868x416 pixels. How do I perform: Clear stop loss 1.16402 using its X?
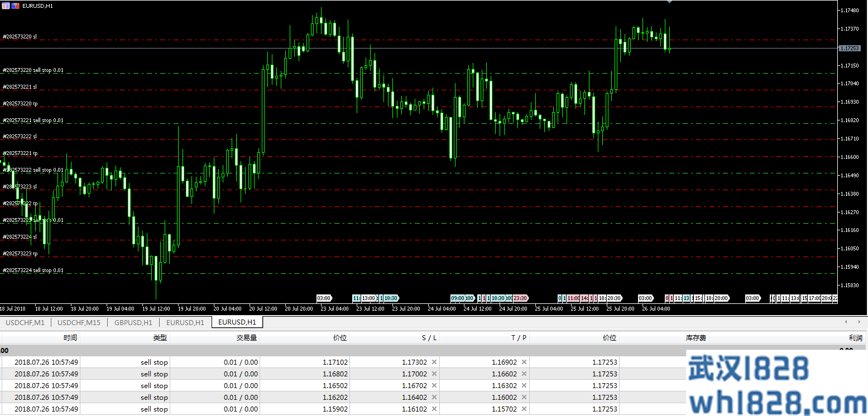point(434,398)
